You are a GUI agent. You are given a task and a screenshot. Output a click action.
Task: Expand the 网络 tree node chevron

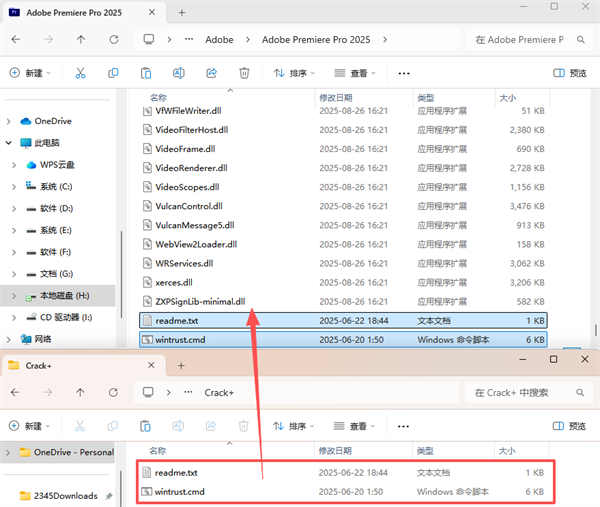coord(8,339)
